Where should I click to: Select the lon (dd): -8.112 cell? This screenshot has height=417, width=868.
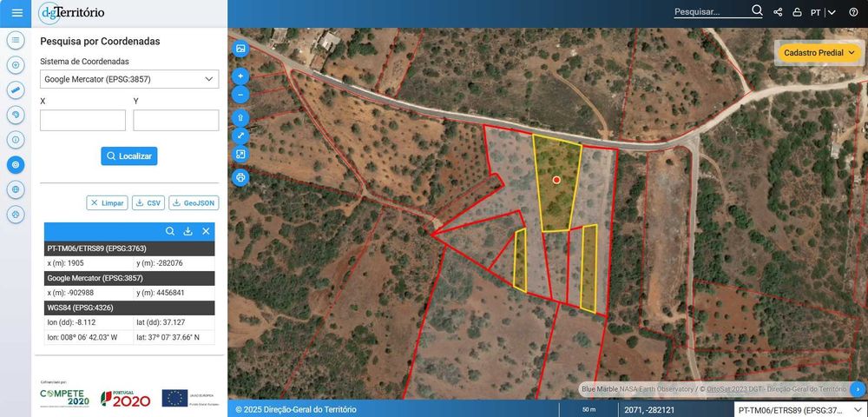(x=89, y=322)
